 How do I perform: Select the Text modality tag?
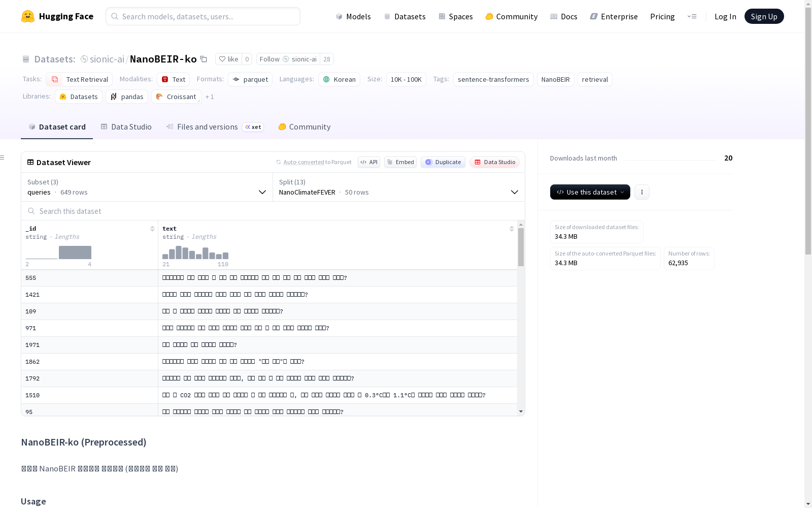pos(173,79)
